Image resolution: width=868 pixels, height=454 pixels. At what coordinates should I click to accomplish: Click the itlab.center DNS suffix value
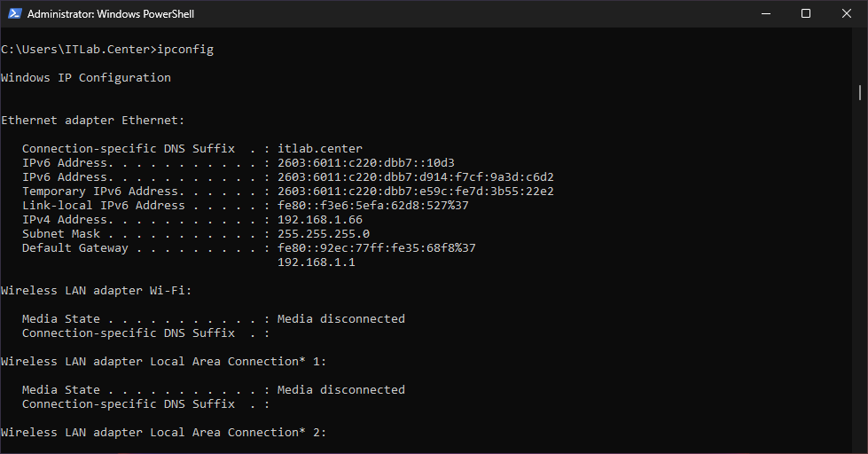(x=319, y=149)
